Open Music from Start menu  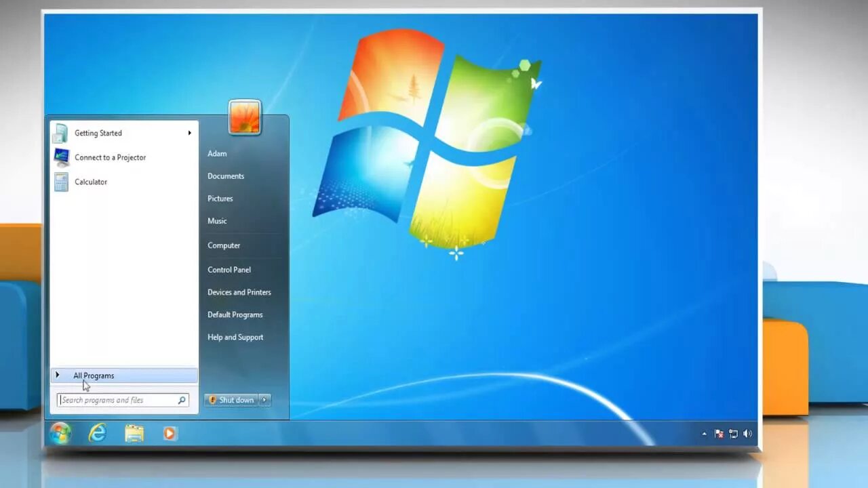click(x=217, y=220)
